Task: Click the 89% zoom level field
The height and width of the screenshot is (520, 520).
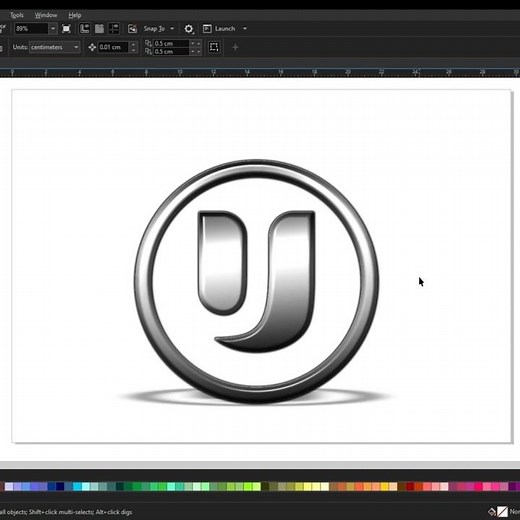Action: tap(31, 29)
